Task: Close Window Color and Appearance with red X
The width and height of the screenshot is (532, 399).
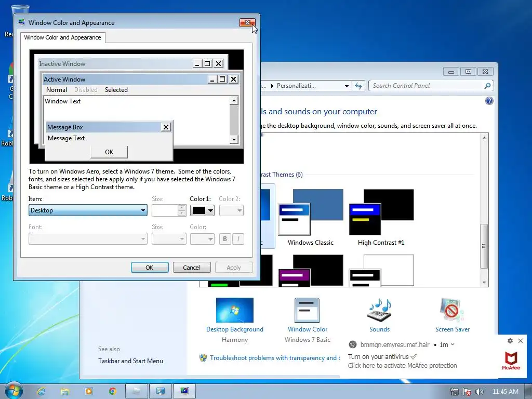Action: point(247,23)
